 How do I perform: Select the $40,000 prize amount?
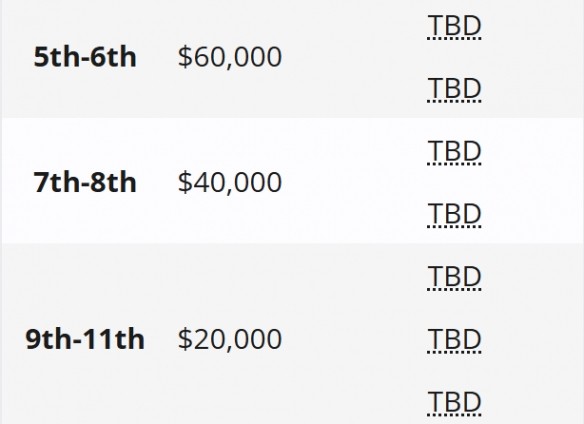(230, 183)
